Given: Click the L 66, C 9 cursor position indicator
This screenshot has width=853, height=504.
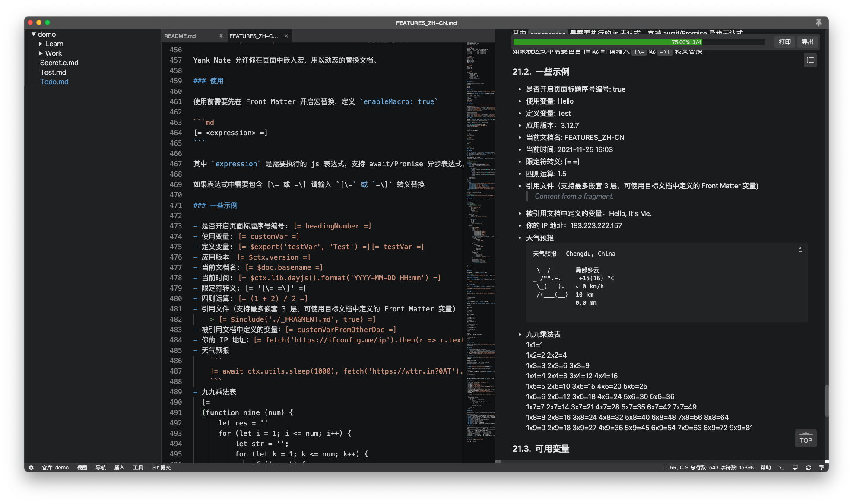Looking at the screenshot, I should click(676, 467).
